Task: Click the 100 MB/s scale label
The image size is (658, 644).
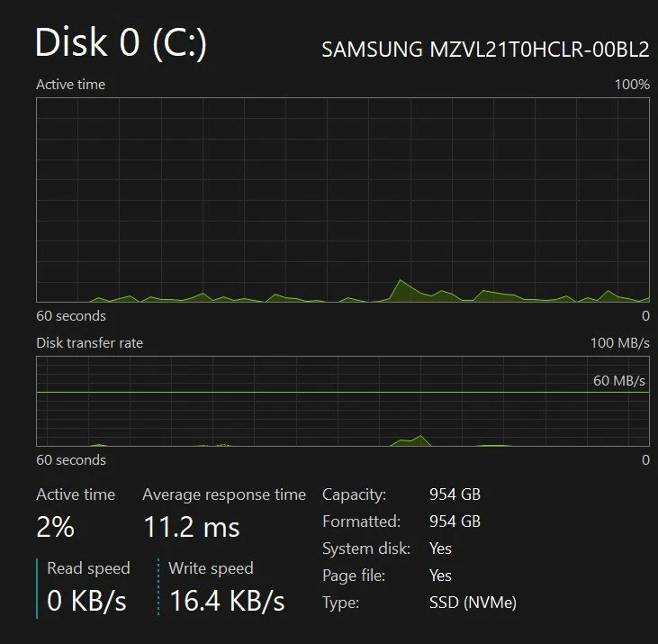Action: (619, 343)
